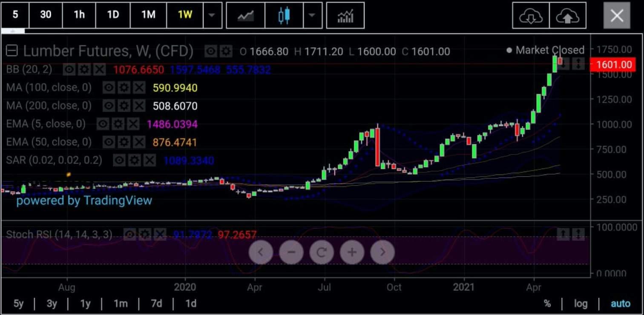Click the Lumber Futures, W, (CFD) title

click(108, 52)
